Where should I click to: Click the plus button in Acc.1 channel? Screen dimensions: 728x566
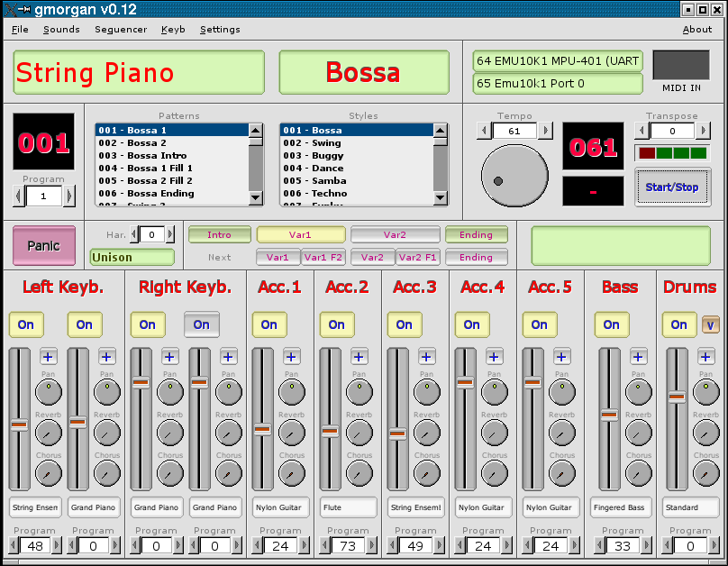(292, 357)
